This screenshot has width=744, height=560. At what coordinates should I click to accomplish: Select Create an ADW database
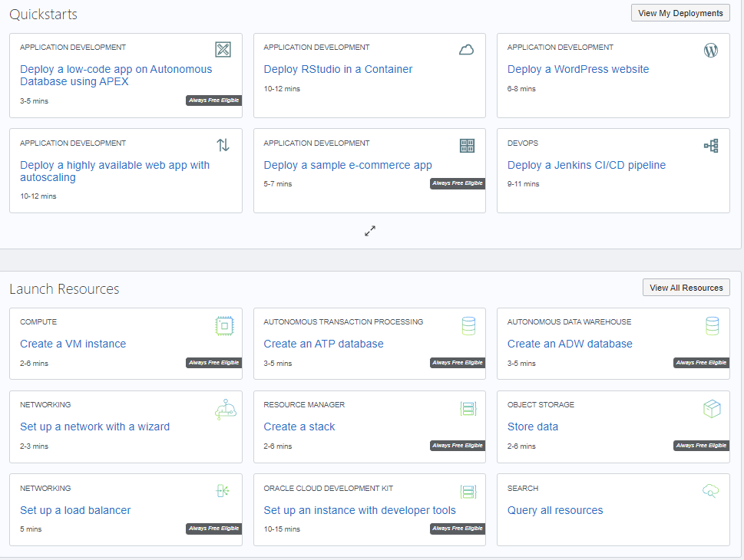[x=570, y=344]
